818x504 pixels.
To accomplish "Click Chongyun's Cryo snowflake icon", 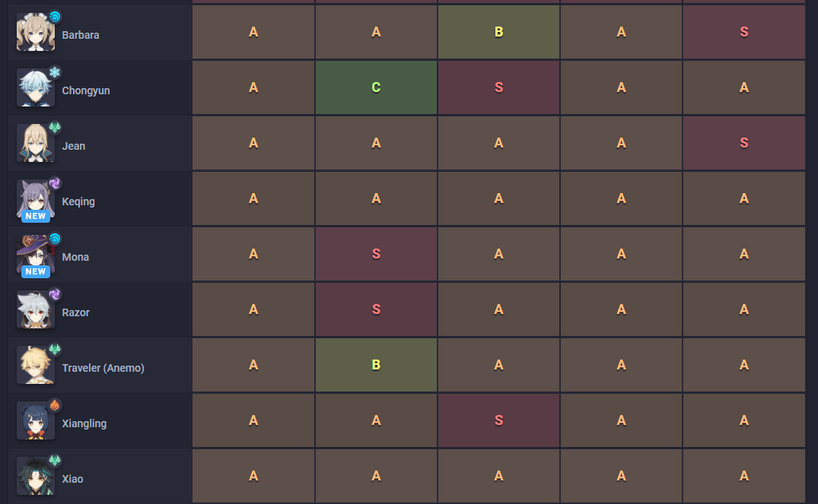I will coord(55,72).
